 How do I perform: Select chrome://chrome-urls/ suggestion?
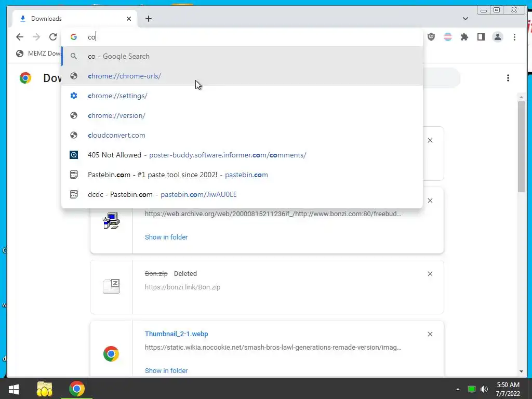coord(242,76)
